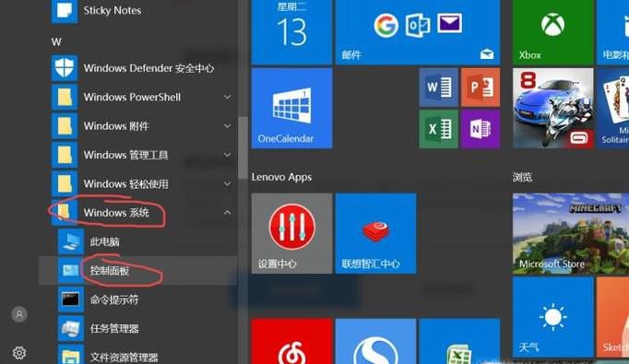629x364 pixels.
Task: Open the orange Sketch tile
Action: (613, 317)
